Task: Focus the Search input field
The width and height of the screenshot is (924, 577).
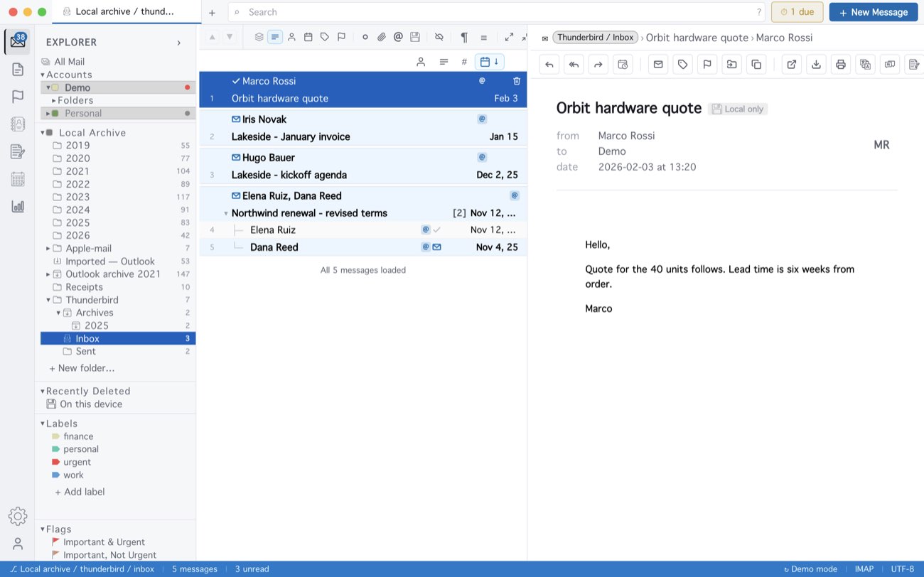Action: tap(496, 12)
